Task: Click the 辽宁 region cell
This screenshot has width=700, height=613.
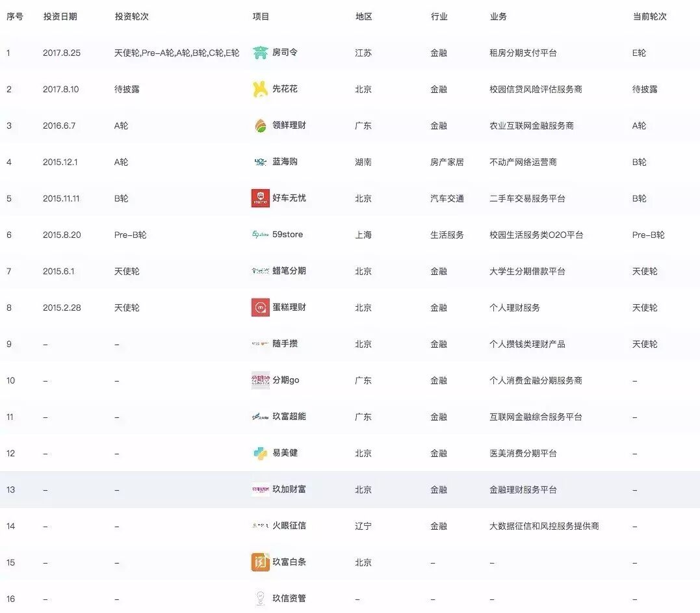Action: (363, 526)
